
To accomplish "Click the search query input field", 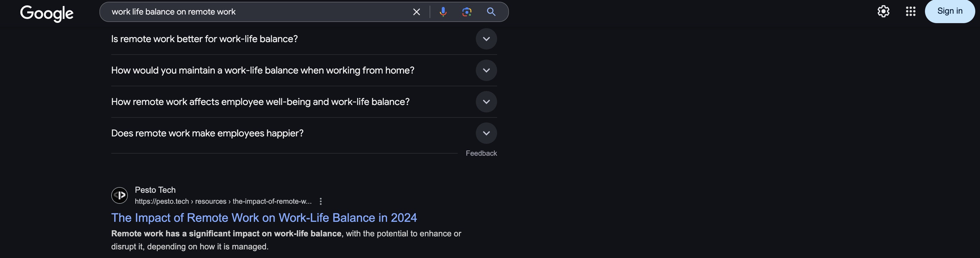I will [259, 12].
